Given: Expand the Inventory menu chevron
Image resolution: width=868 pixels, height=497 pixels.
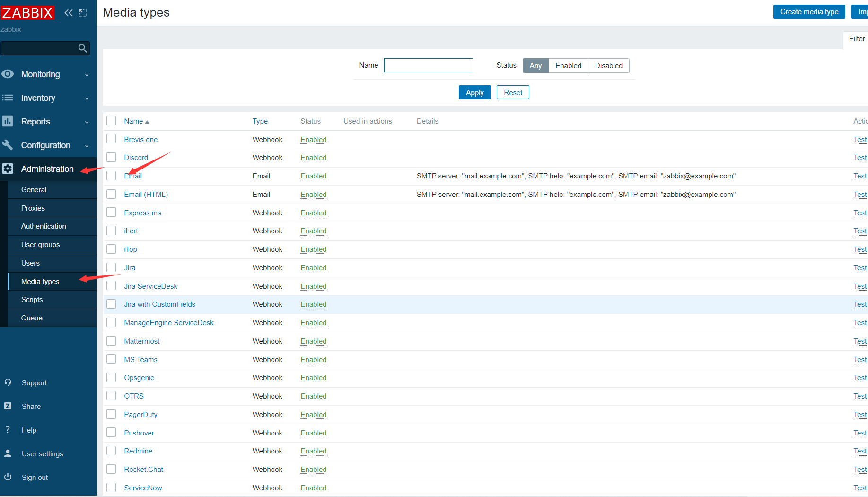Looking at the screenshot, I should click(87, 98).
